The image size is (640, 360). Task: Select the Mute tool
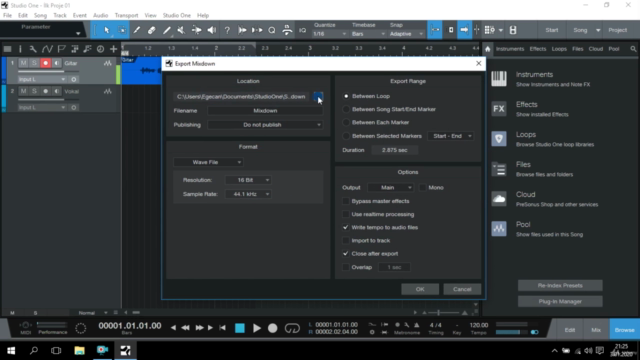[x=181, y=30]
